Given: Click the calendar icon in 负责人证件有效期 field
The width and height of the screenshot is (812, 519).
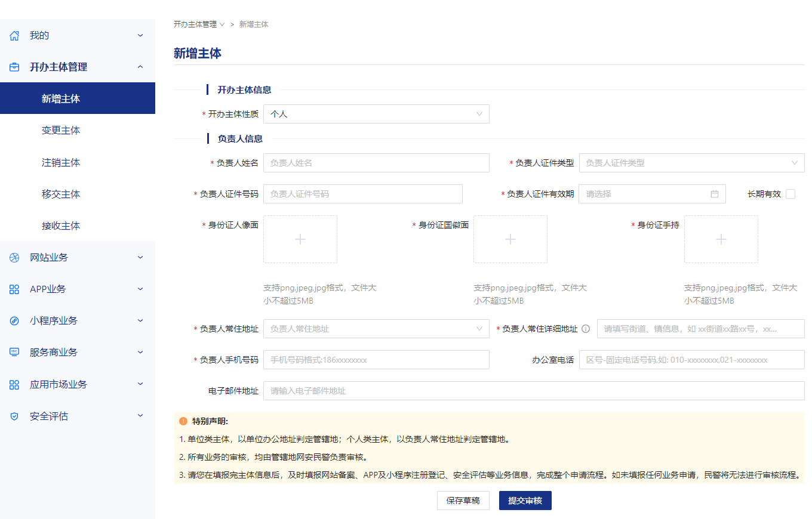Looking at the screenshot, I should click(x=715, y=193).
